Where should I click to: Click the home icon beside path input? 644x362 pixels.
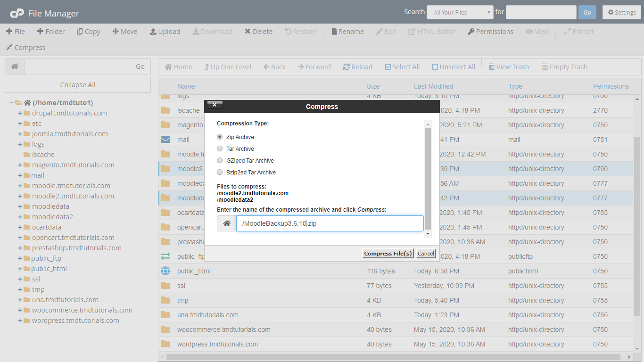(x=15, y=66)
